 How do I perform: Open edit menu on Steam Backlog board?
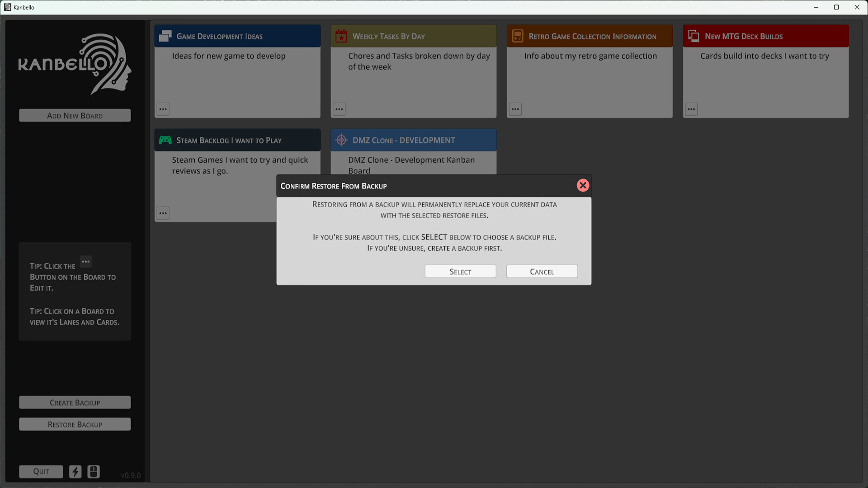point(163,213)
